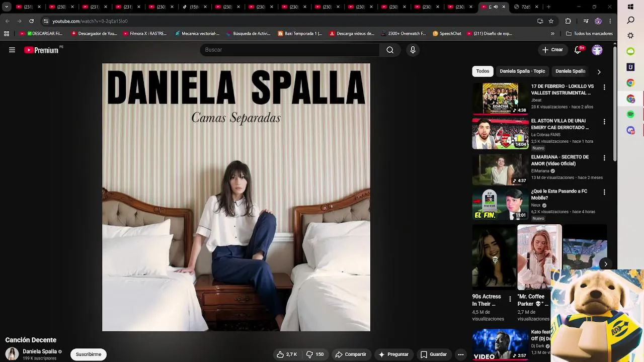
Task: Open Daniela Spalla channel avatar
Action: 12,354
